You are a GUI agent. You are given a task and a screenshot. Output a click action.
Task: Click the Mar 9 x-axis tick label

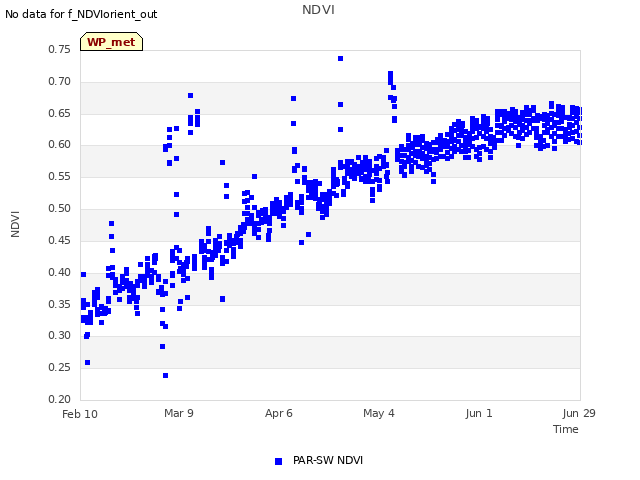(179, 413)
